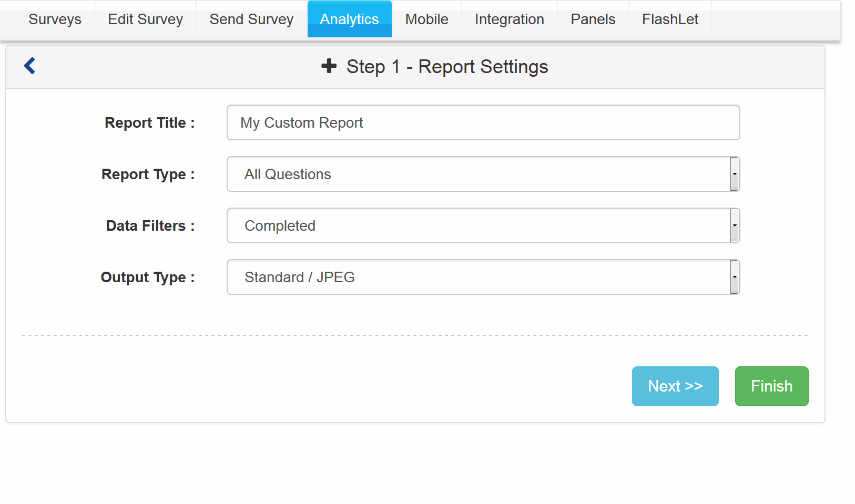This screenshot has height=504, width=855.
Task: Click the Data Filters dropdown arrow icon
Action: point(735,225)
